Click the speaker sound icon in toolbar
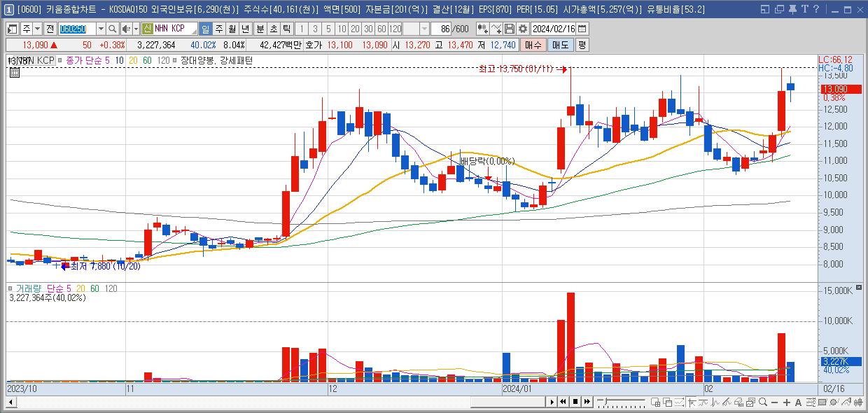The width and height of the screenshot is (868, 413). [x=126, y=29]
